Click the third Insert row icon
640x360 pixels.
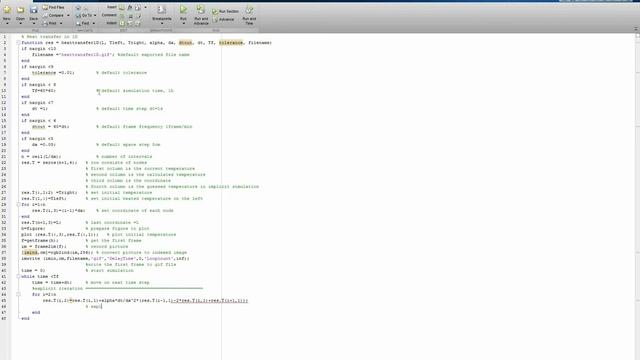pos(138,7)
